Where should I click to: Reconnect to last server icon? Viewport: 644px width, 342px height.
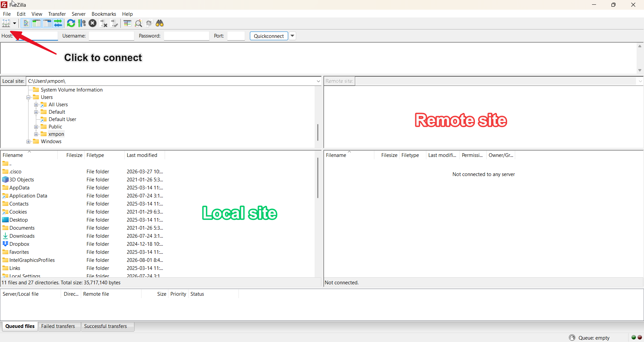(x=114, y=23)
